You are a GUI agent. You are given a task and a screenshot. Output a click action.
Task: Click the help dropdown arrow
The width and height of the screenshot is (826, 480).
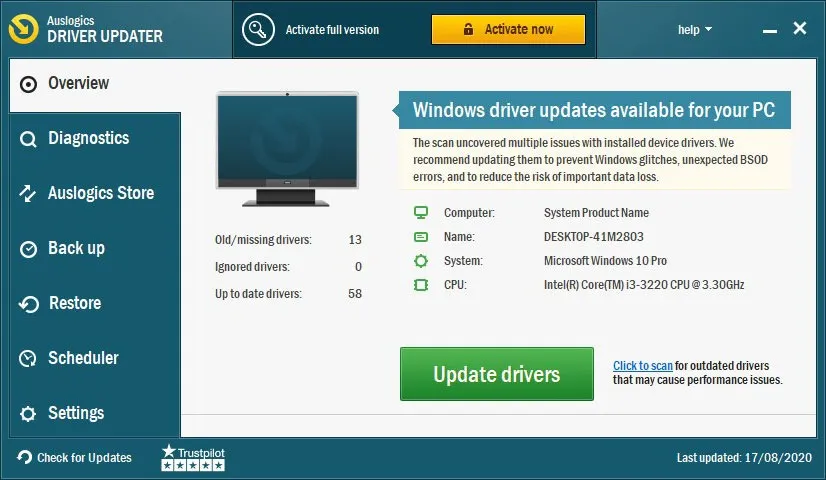coord(709,30)
